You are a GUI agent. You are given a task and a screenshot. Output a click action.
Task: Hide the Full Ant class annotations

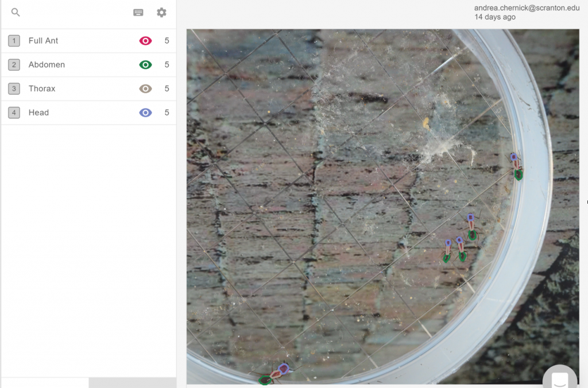145,41
